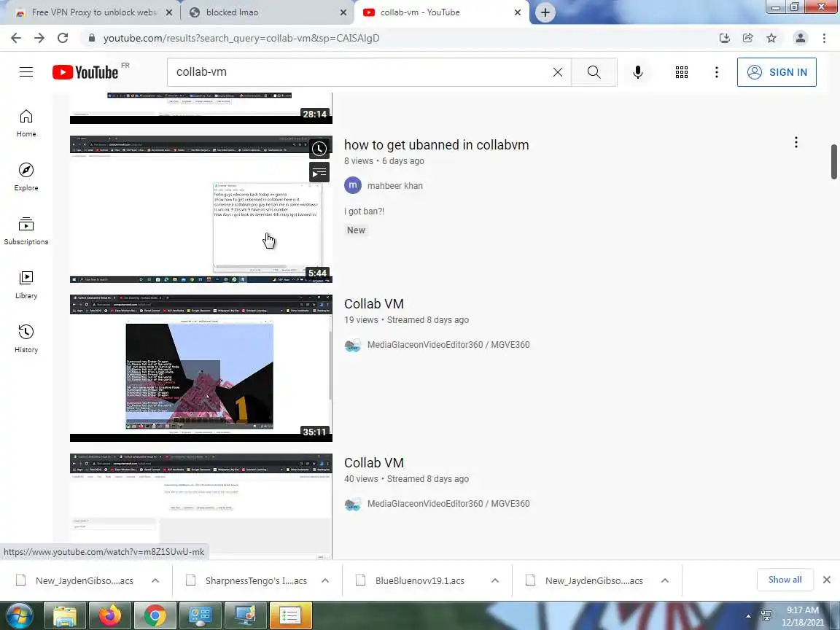Reload the YouTube page
This screenshot has height=630, width=840.
point(63,38)
